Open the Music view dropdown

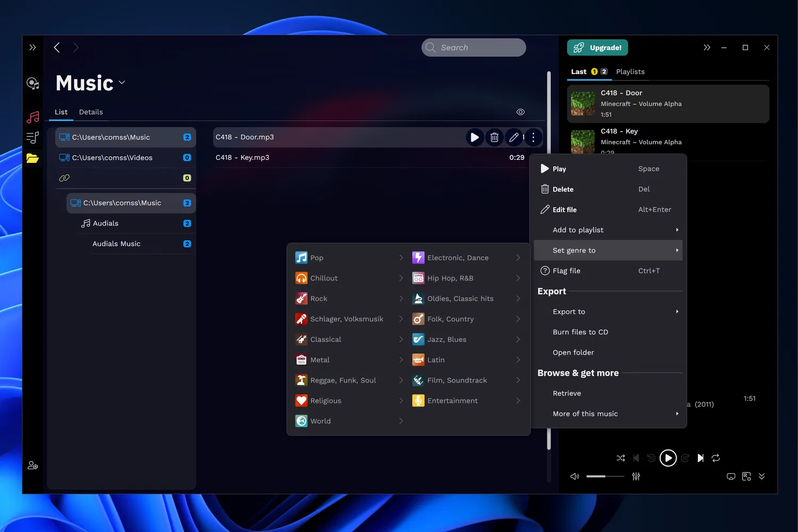tap(122, 82)
